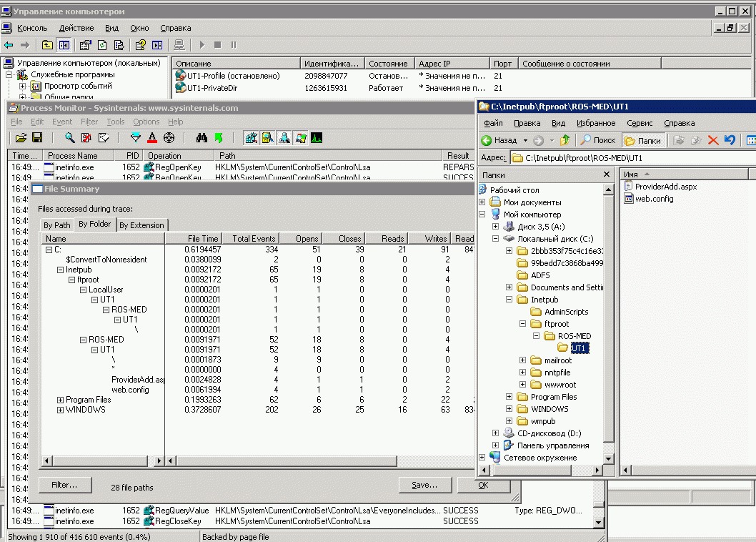Toggle the Папки folders pane button
756x542 pixels.
coord(642,140)
